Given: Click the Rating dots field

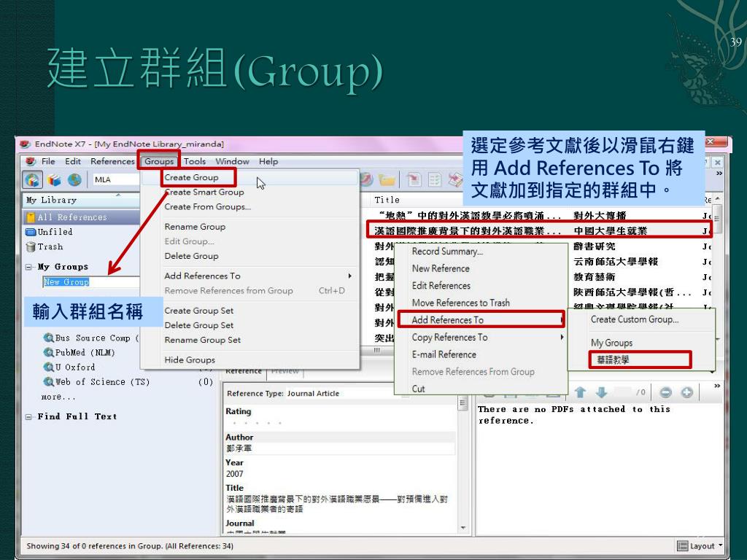Looking at the screenshot, I should pos(258,423).
